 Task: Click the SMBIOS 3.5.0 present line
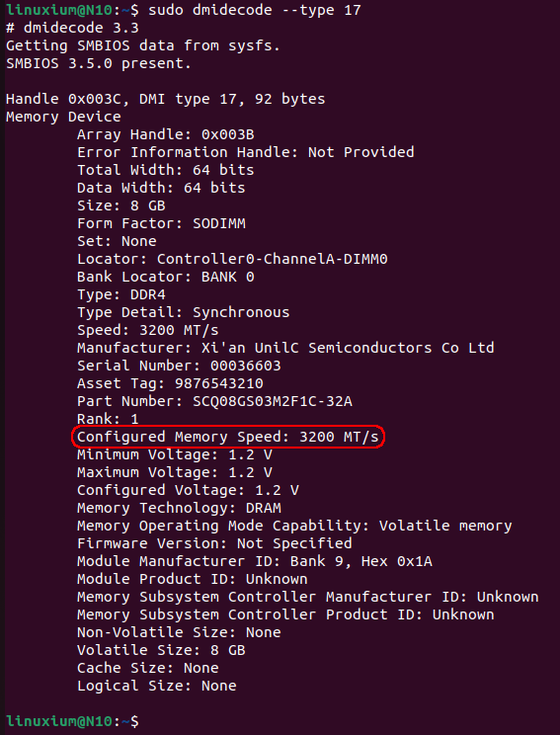(99, 63)
